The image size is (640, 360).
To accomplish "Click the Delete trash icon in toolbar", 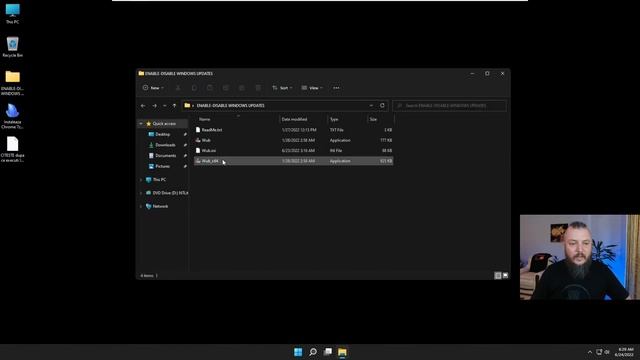I will coord(258,88).
